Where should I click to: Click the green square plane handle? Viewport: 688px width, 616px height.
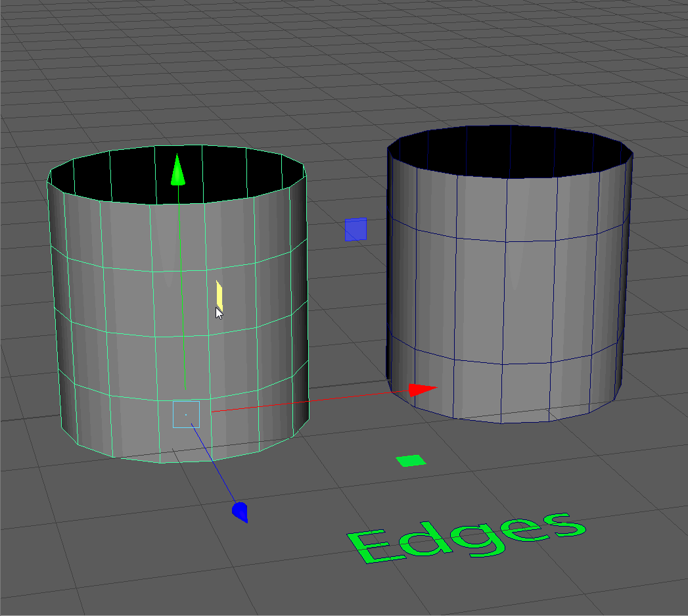coord(411,461)
